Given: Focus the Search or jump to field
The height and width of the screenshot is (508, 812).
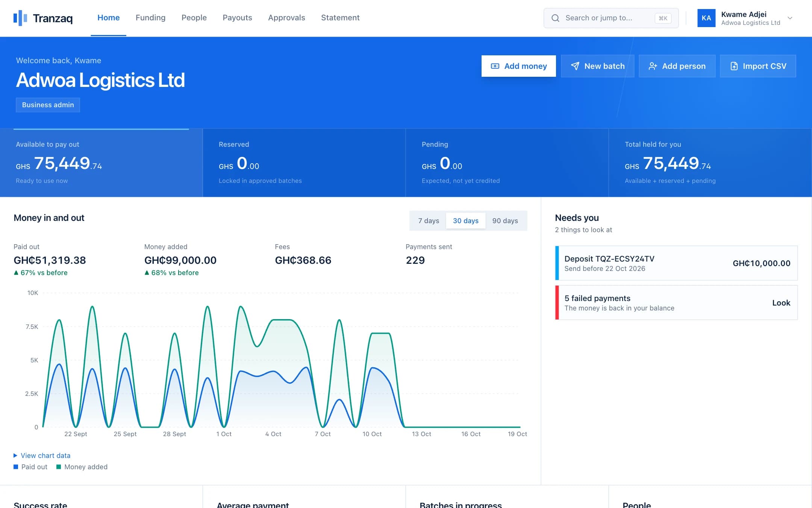Looking at the screenshot, I should (611, 18).
